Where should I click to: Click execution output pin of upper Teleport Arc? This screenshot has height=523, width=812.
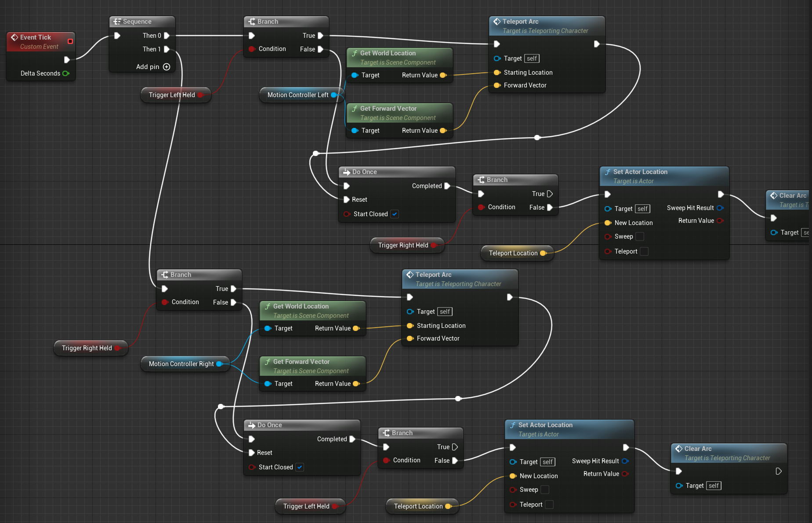pyautogui.click(x=596, y=44)
